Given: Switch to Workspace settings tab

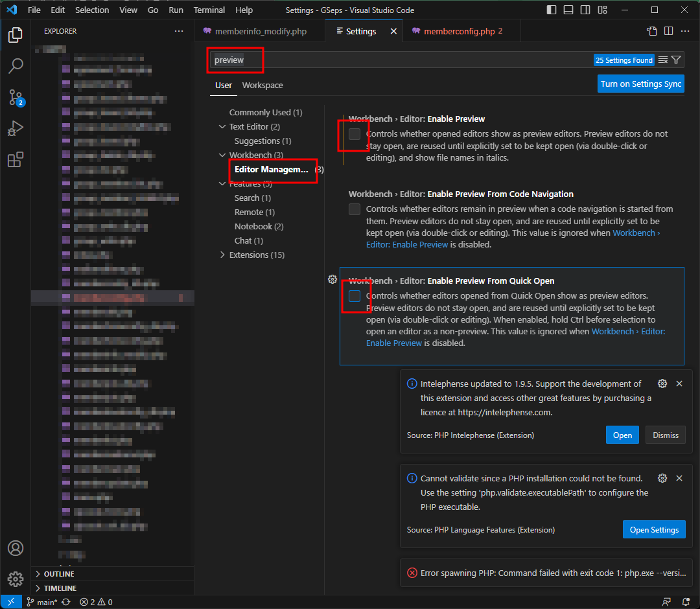Looking at the screenshot, I should [x=262, y=86].
